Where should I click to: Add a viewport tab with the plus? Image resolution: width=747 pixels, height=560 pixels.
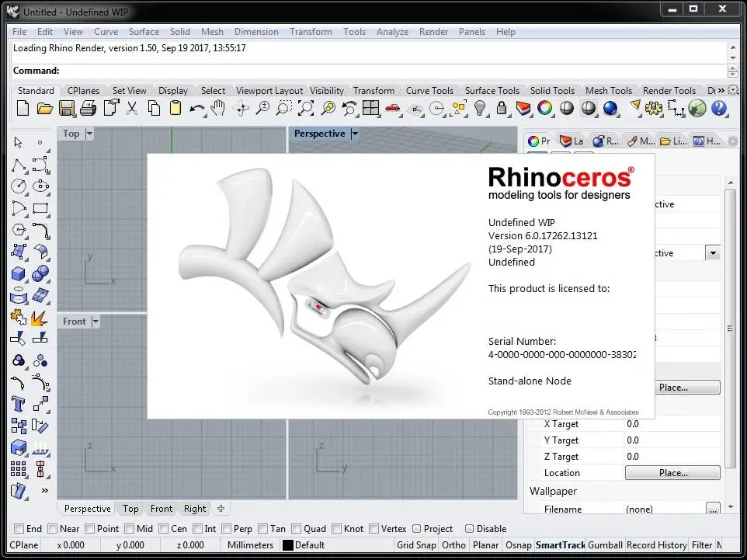[221, 509]
